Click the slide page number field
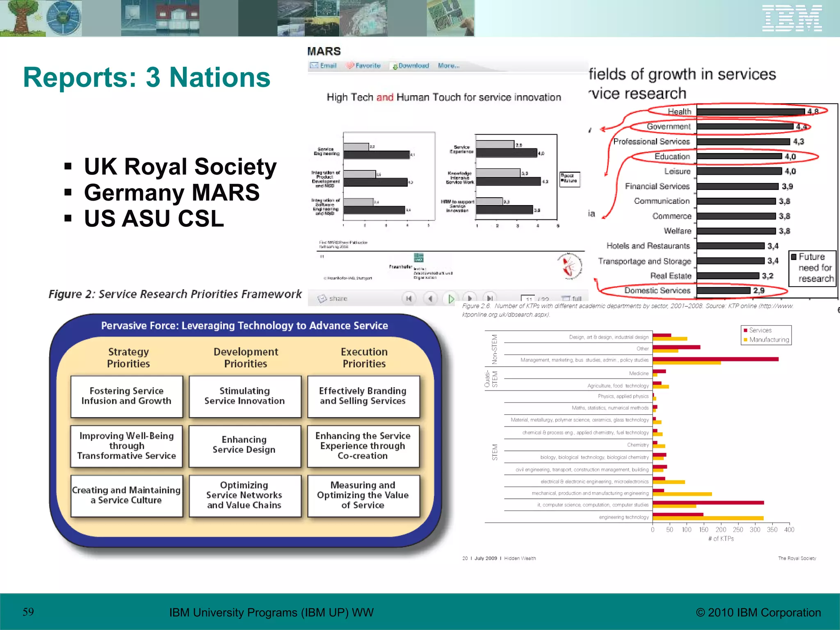 click(528, 299)
